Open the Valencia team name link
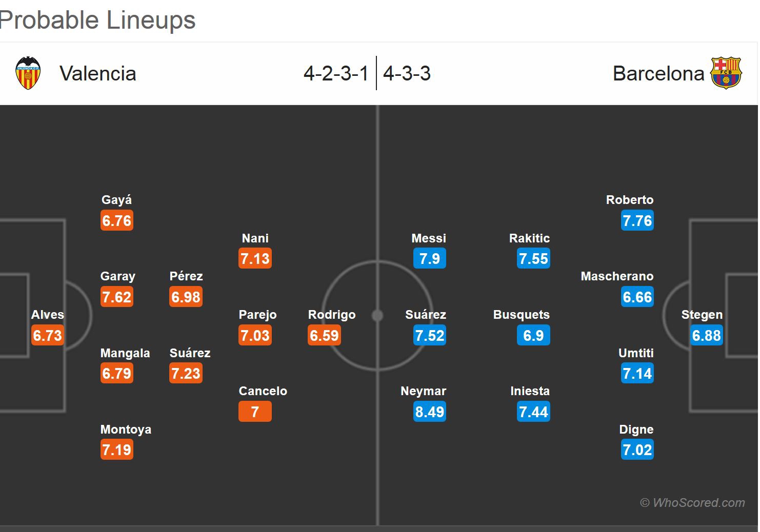 [x=97, y=73]
